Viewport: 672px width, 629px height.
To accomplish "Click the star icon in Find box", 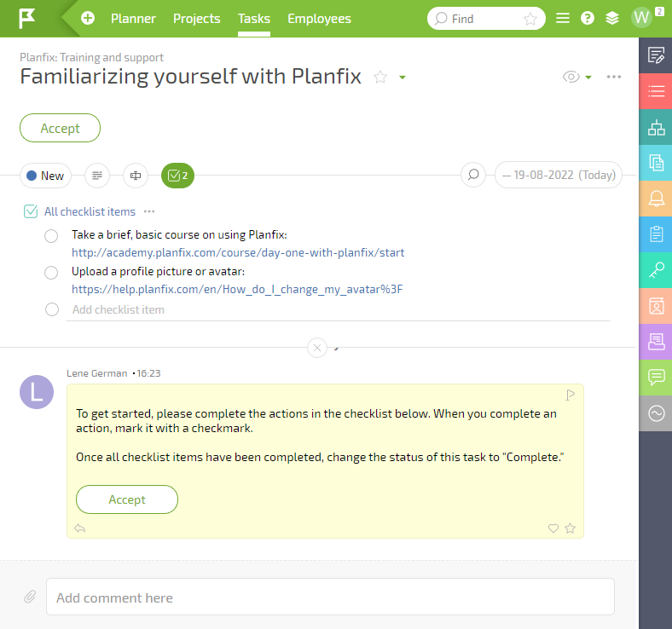I will [x=530, y=19].
